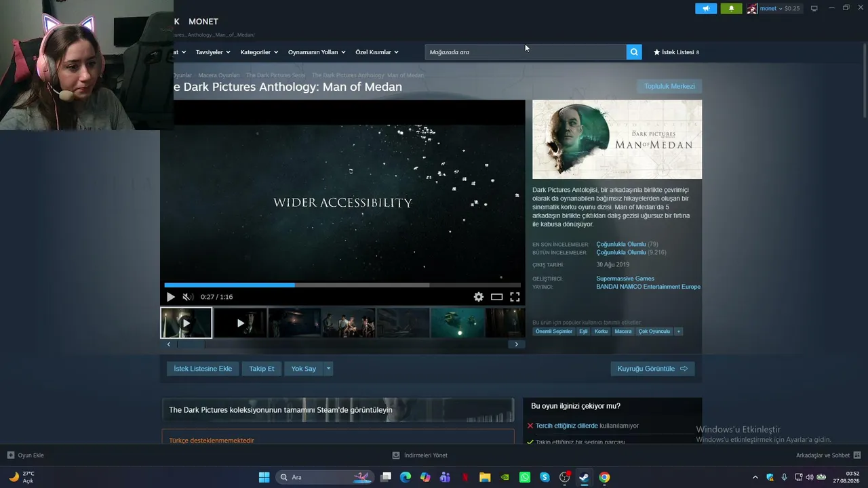Image resolution: width=868 pixels, height=488 pixels.
Task: Open the green notifications bell
Action: [x=731, y=9]
